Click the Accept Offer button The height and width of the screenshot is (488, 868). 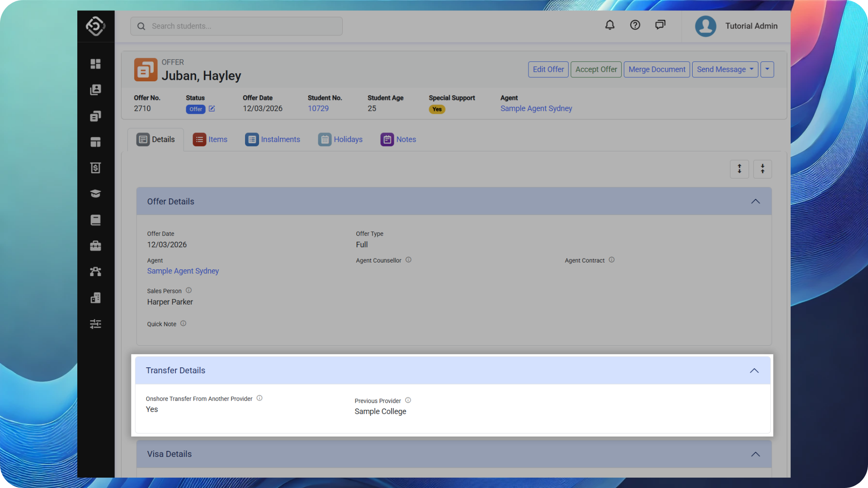click(596, 70)
